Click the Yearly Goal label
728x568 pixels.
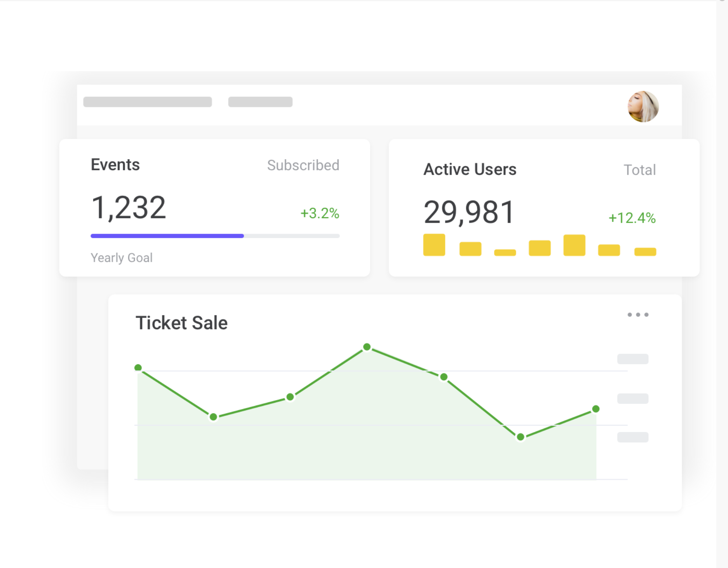click(121, 258)
